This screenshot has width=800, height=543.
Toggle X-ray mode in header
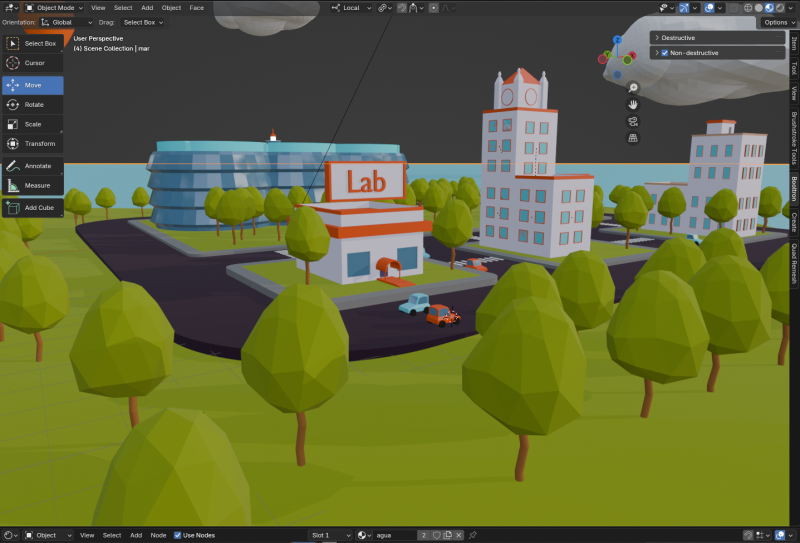click(x=734, y=8)
